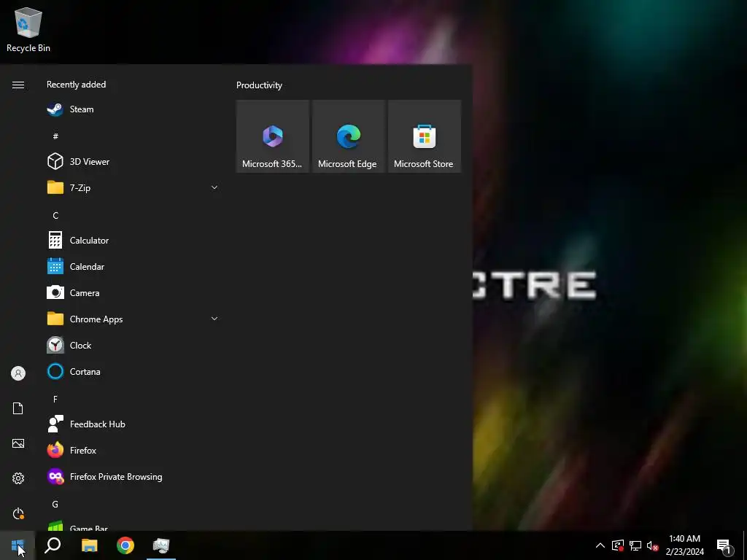Screen dimensions: 747x560
Task: Open Cortana from the app list
Action: (133, 371)
